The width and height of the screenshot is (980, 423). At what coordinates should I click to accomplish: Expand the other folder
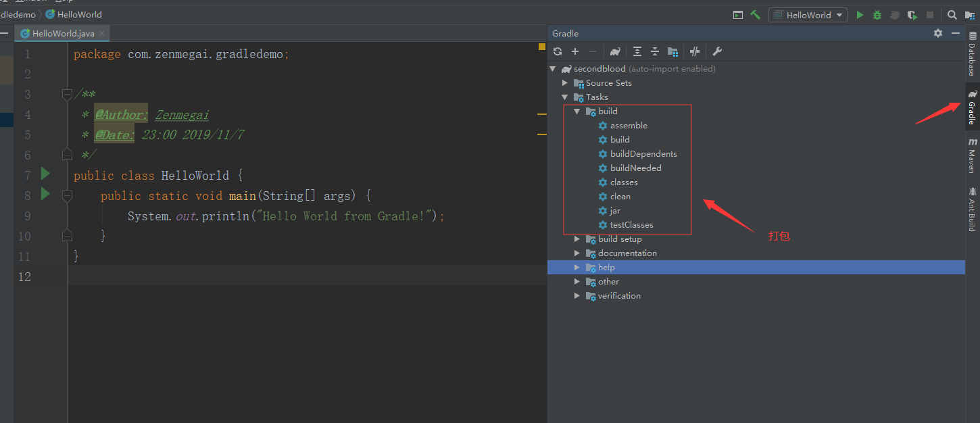coord(577,282)
